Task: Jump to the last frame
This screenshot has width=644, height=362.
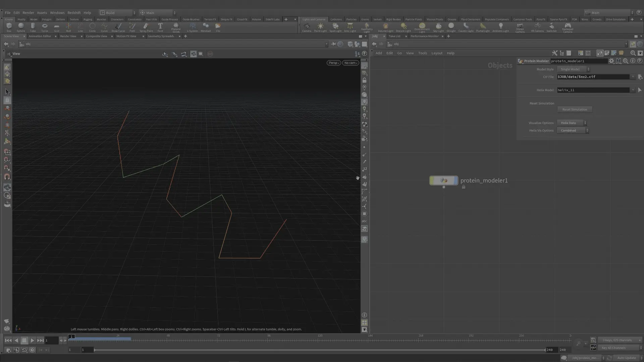Action: [40, 340]
